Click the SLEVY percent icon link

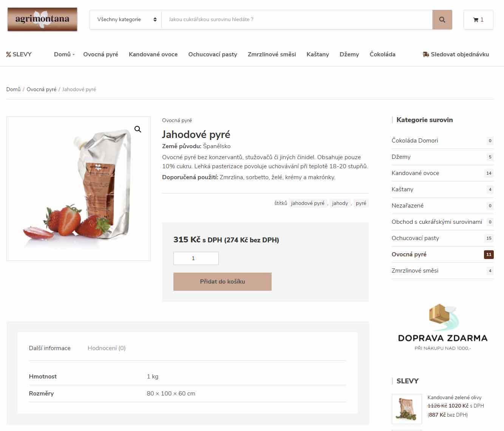(x=9, y=54)
